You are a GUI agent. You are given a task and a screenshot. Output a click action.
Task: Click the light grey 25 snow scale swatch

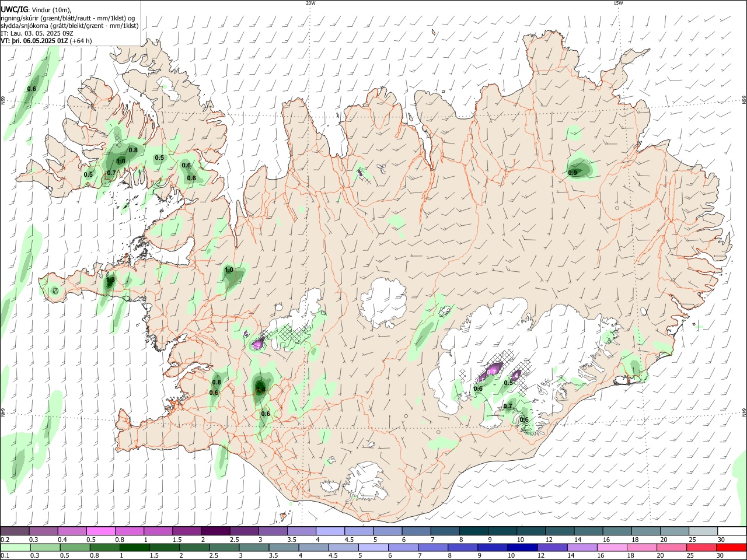click(703, 531)
